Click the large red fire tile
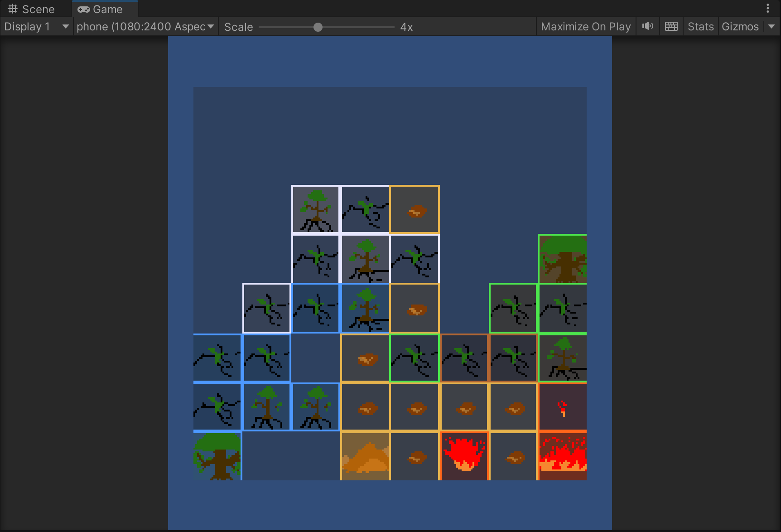 [464, 456]
